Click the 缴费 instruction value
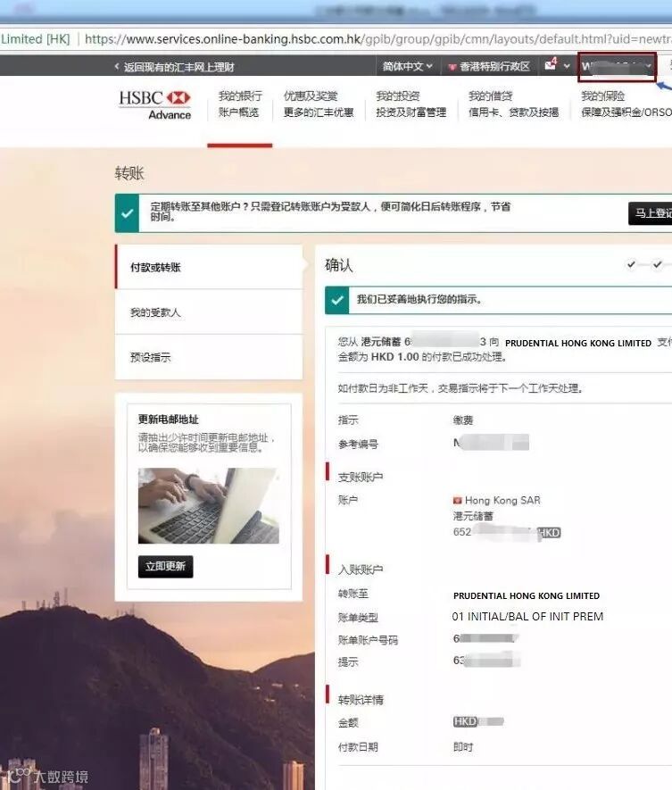672x790 pixels. 463,420
